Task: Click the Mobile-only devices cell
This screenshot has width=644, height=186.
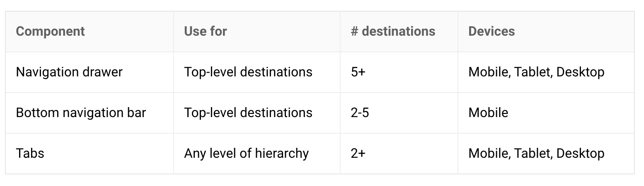Action: coord(488,113)
